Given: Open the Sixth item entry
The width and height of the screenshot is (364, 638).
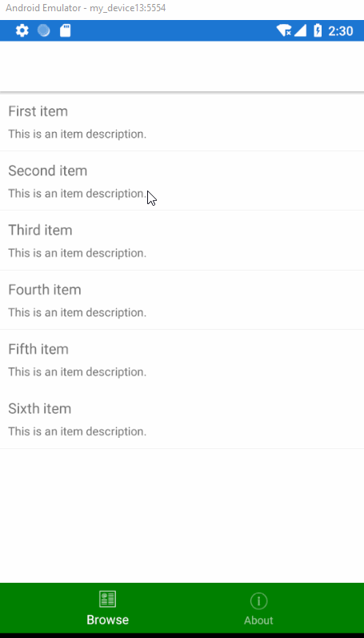Looking at the screenshot, I should point(182,419).
